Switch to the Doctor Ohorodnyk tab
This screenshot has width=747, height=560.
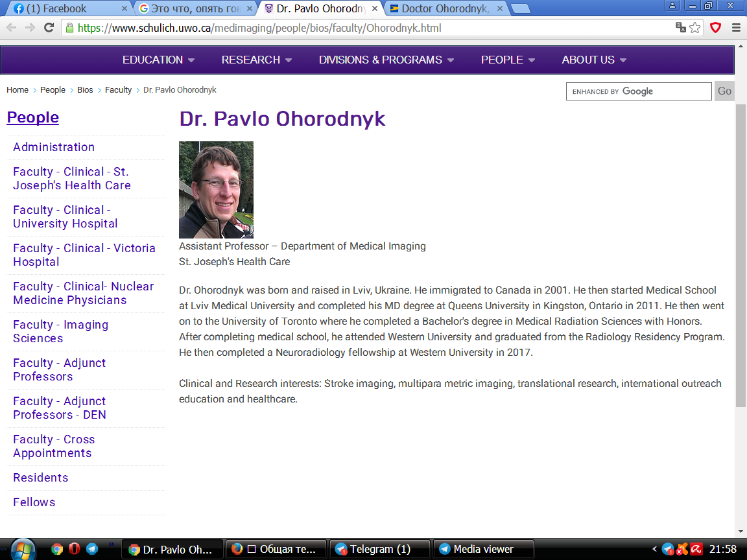441,8
